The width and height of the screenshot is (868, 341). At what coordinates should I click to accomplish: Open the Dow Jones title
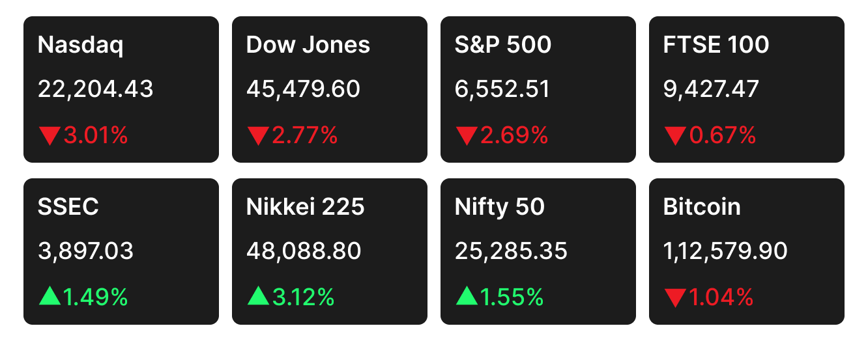click(x=308, y=45)
